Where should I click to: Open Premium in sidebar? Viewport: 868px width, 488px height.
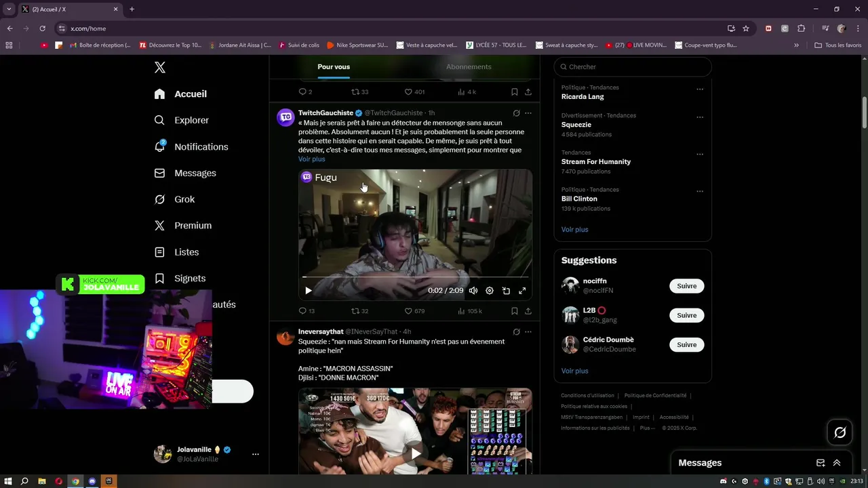pos(183,226)
